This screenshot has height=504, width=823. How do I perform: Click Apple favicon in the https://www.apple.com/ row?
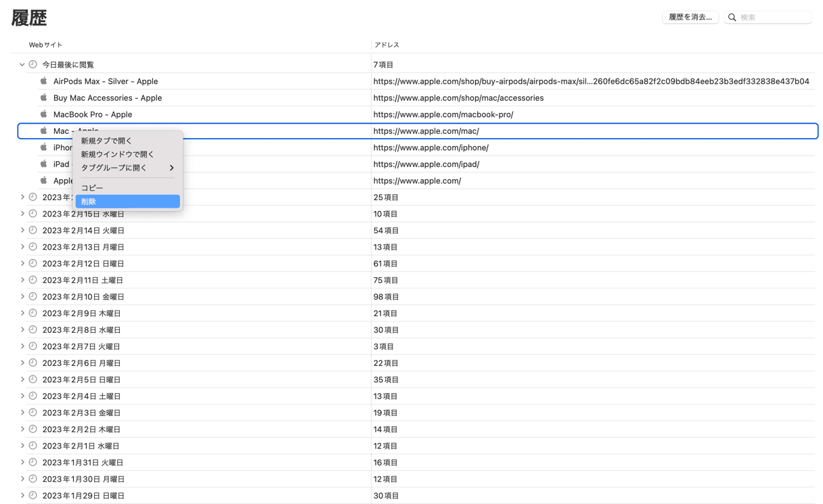(x=44, y=180)
